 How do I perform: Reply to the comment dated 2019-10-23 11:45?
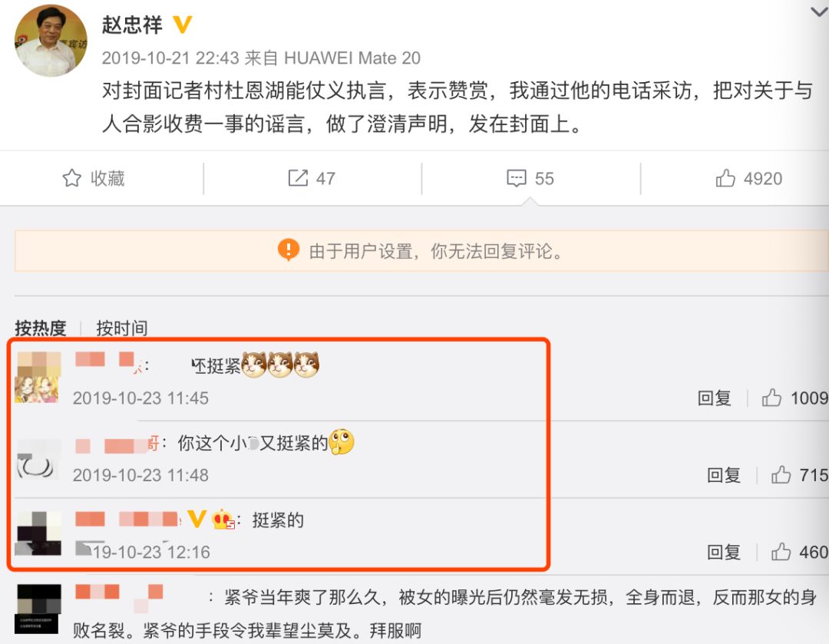tap(715, 398)
